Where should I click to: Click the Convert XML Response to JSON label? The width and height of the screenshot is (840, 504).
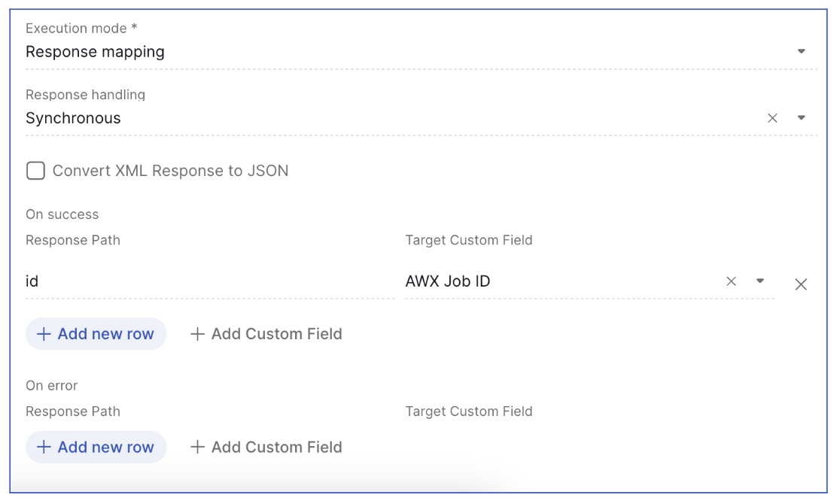click(x=170, y=171)
